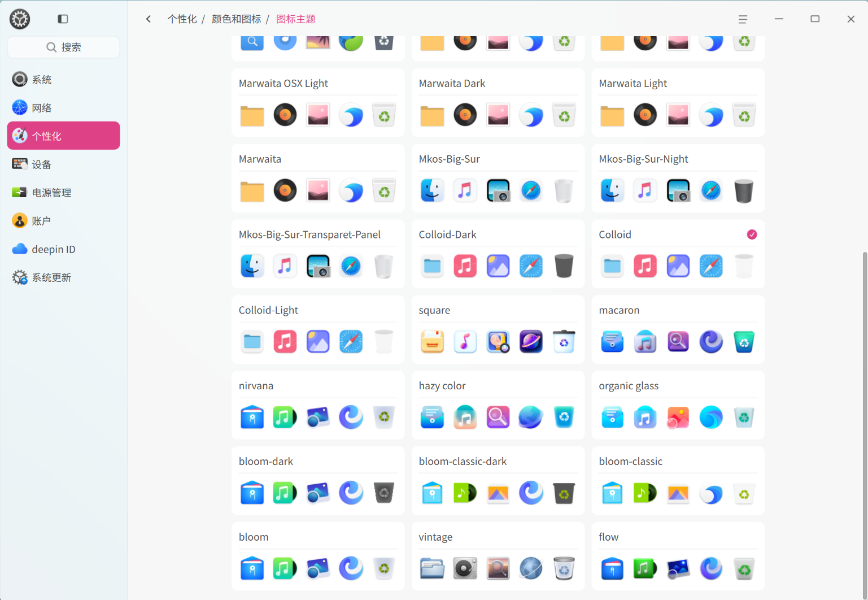Click the recycle bin icon in nirvana
Image resolution: width=868 pixels, height=600 pixels.
pos(384,418)
